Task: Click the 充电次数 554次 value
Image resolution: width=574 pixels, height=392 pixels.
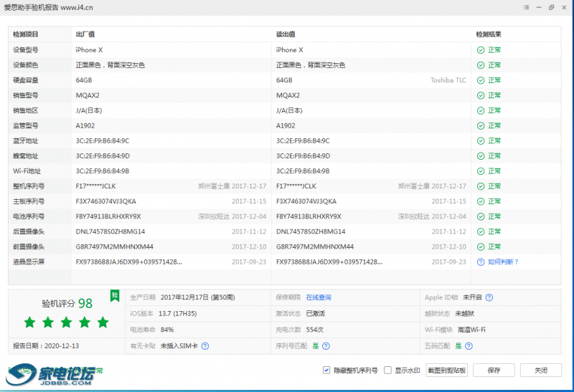Action: point(315,330)
